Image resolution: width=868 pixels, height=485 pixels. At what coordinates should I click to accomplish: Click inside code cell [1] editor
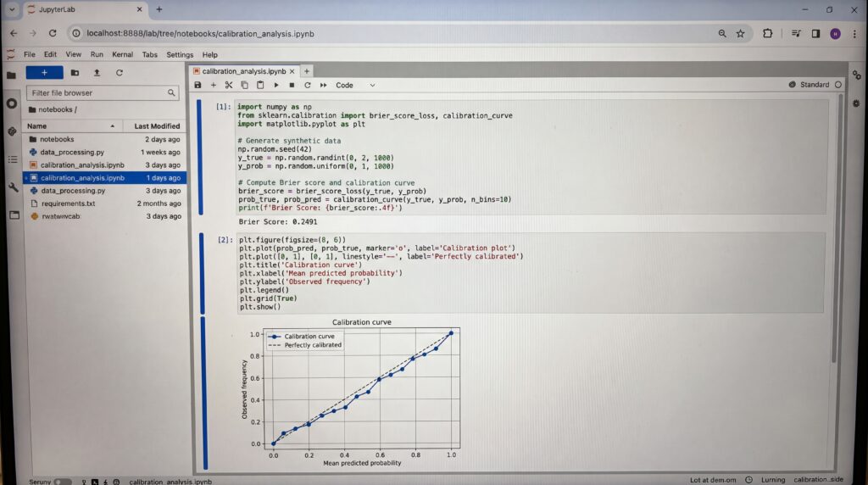(531, 157)
